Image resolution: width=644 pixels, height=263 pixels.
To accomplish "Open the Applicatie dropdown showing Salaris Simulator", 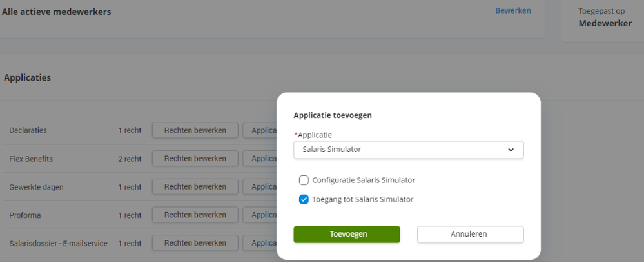I will click(x=408, y=150).
